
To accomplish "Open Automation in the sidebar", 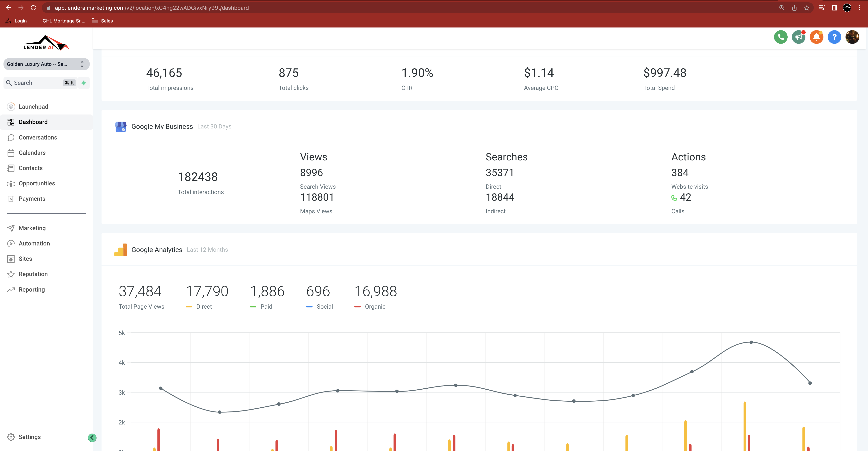I will pos(46,244).
